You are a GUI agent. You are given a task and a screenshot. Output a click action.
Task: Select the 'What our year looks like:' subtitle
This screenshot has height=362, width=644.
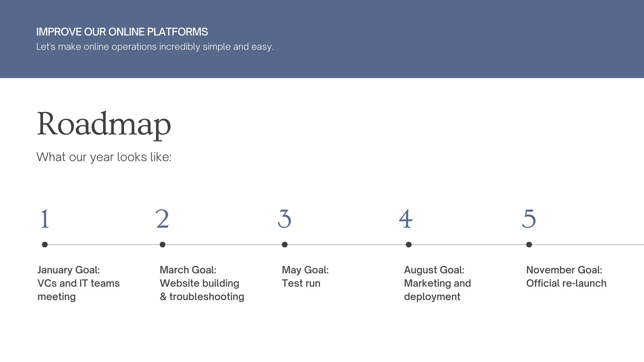tap(104, 157)
